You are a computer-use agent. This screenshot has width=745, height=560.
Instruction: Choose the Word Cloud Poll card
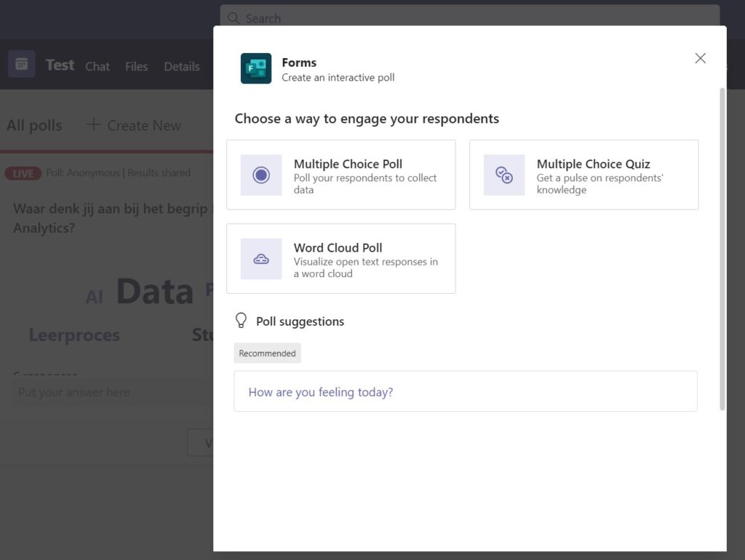tap(340, 259)
